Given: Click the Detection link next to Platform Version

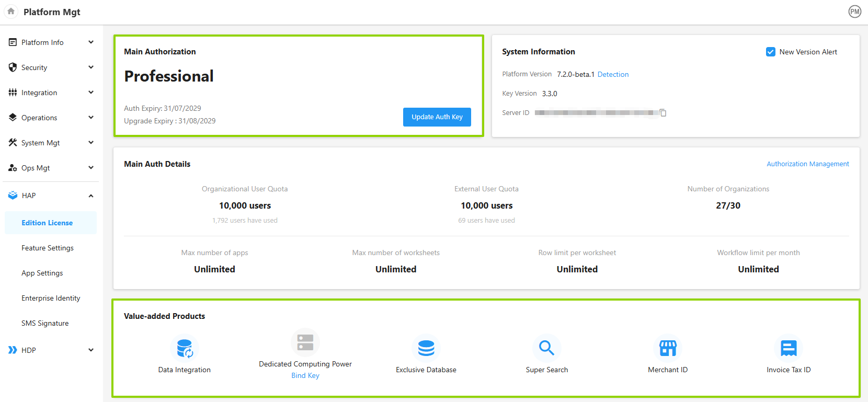Looking at the screenshot, I should pos(613,74).
